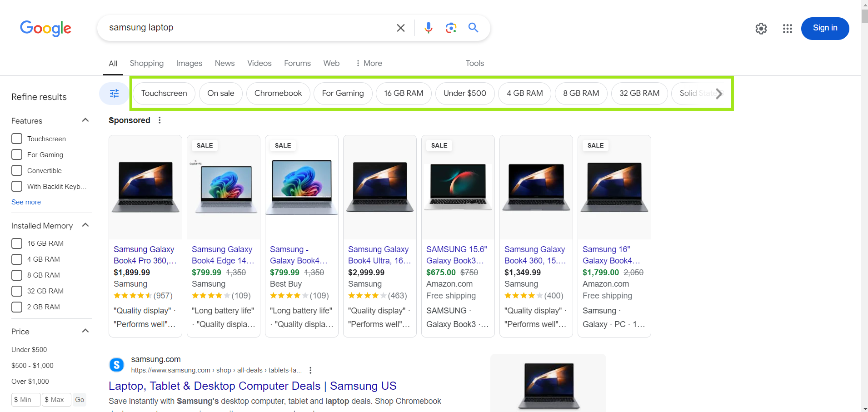Select the 4 GB RAM filter chip
Screen dimensions: 868x412
click(x=525, y=93)
